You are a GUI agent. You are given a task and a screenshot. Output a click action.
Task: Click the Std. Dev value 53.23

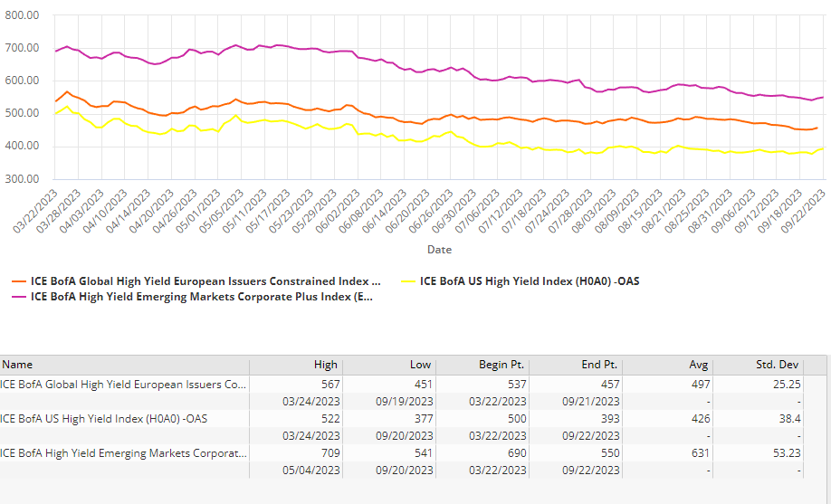(787, 453)
